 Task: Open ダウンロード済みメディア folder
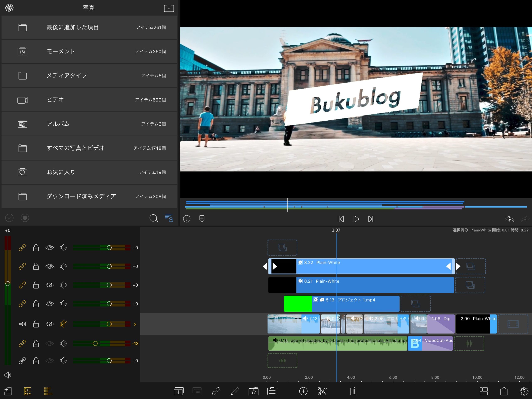(89, 196)
